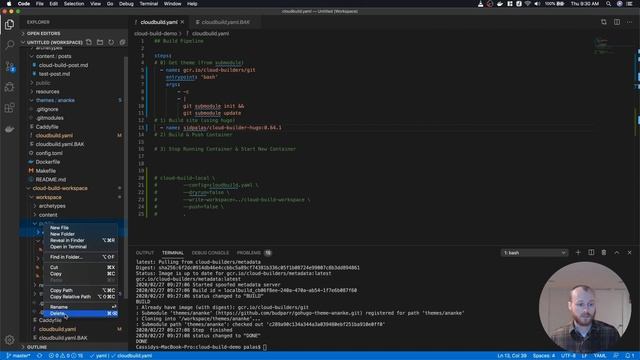Maximize the panel with chevron up

[617, 253]
